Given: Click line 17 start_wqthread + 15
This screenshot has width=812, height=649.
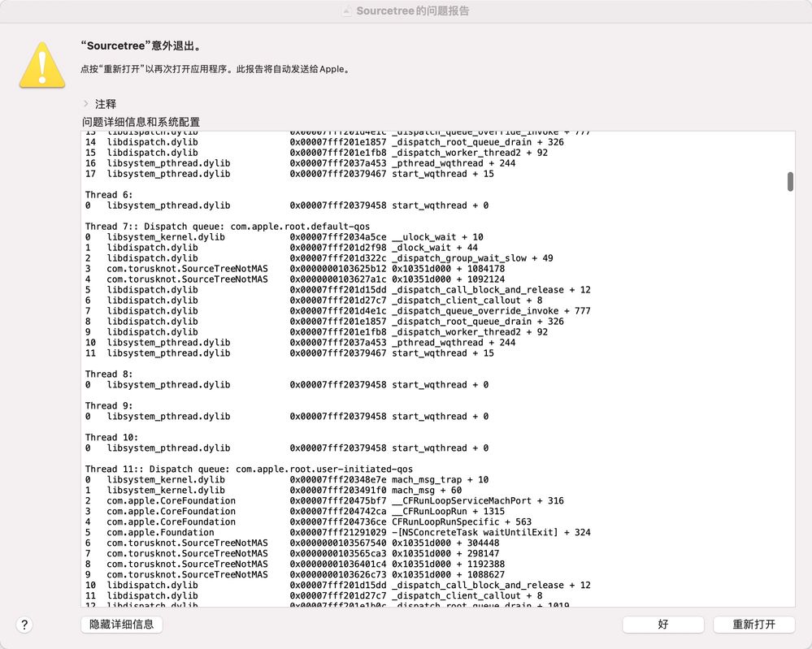Looking at the screenshot, I should pyautogui.click(x=290, y=174).
